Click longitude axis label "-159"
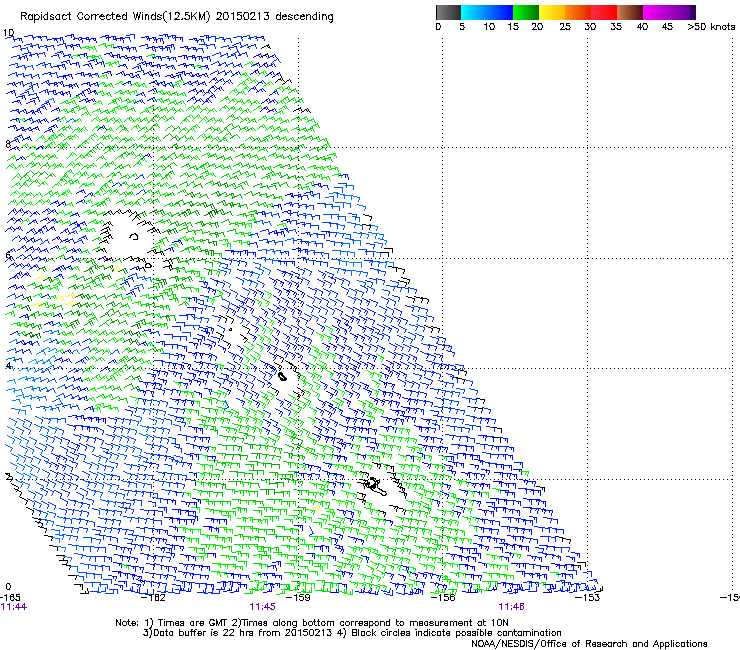Image resolution: width=740 pixels, height=650 pixels. (299, 597)
